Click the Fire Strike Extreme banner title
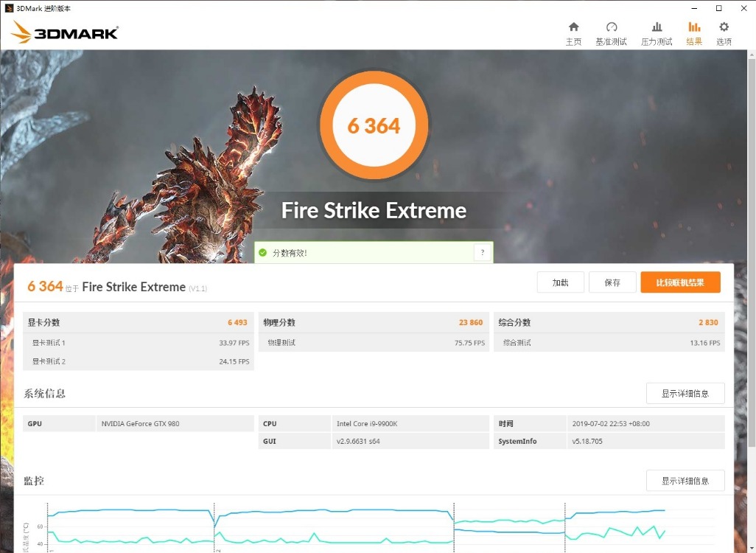756x553 pixels. click(x=374, y=210)
